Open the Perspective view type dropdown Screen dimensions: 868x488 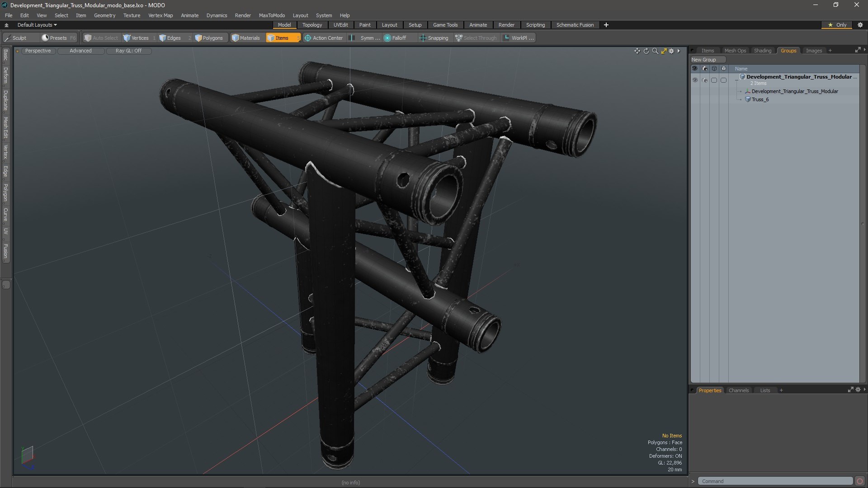pos(38,51)
